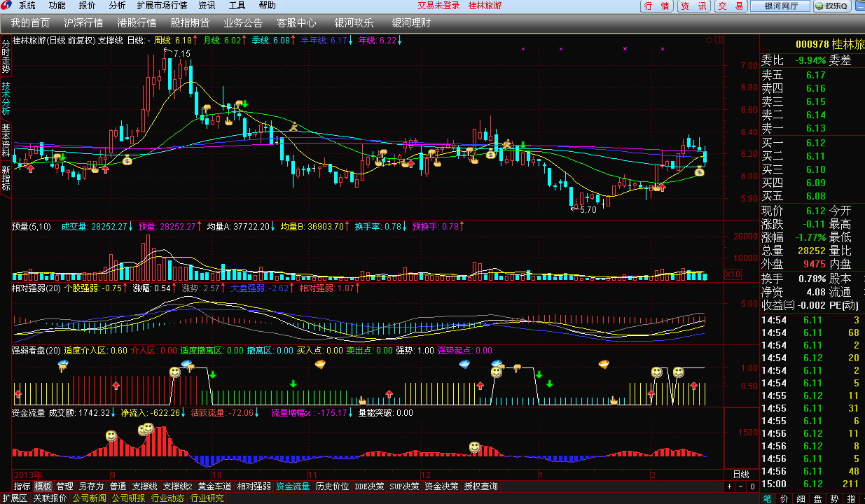This screenshot has width=865, height=504.
Task: Select the 资金流量 template tab
Action: (293, 486)
